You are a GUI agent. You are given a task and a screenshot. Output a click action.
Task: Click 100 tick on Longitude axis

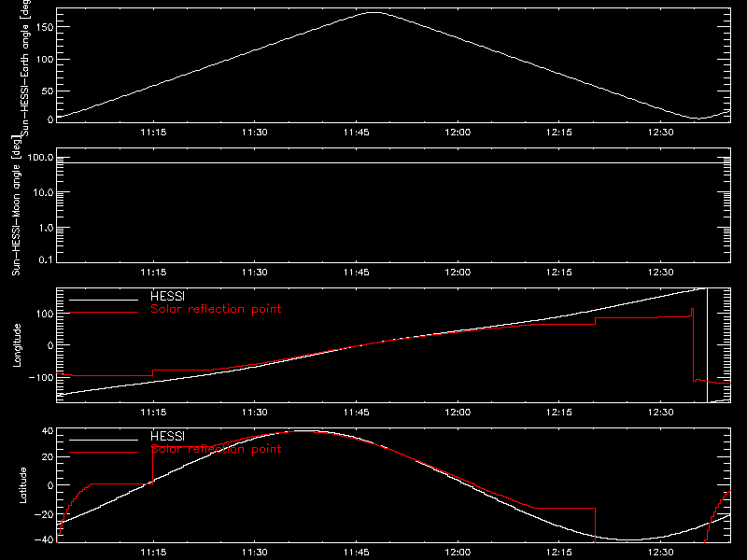coord(45,314)
